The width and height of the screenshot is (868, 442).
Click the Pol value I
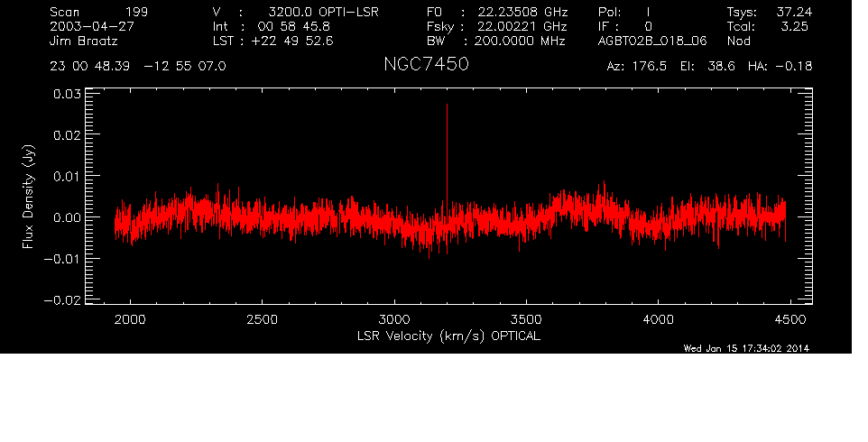pos(648,12)
